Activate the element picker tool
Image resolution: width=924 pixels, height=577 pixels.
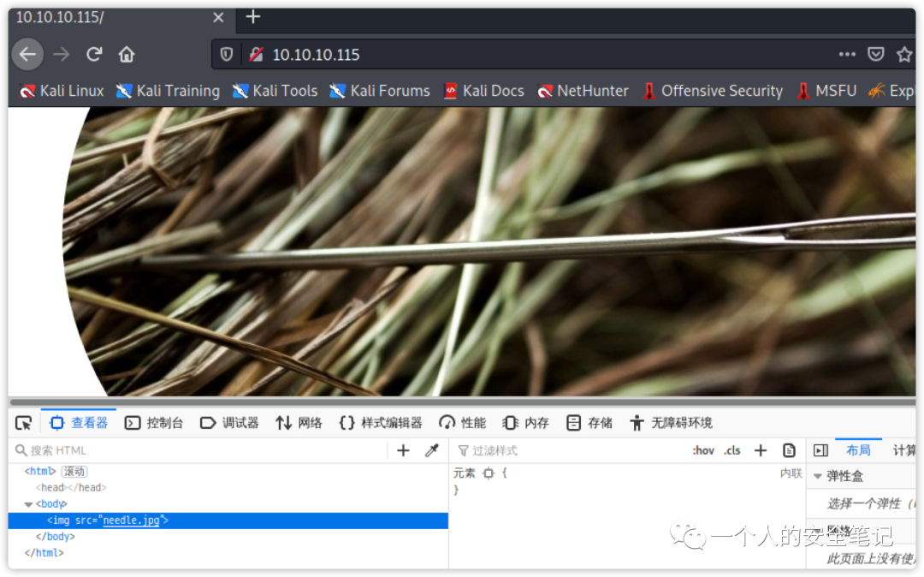[x=24, y=423]
